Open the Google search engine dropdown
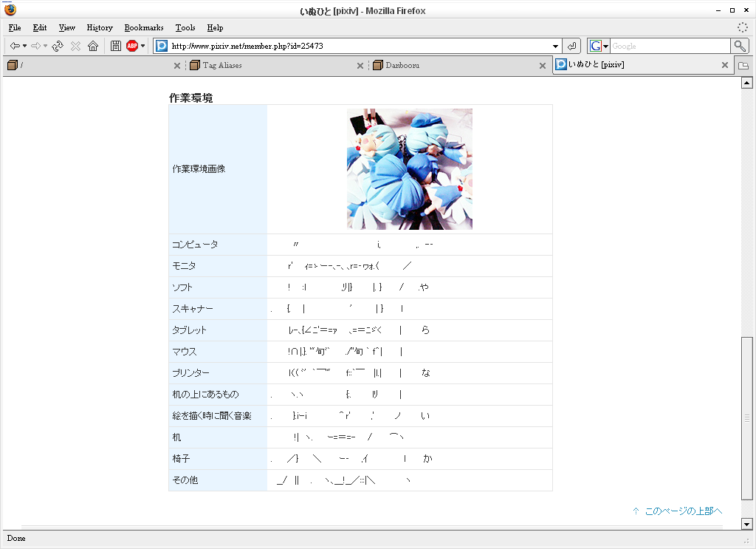 tap(604, 45)
